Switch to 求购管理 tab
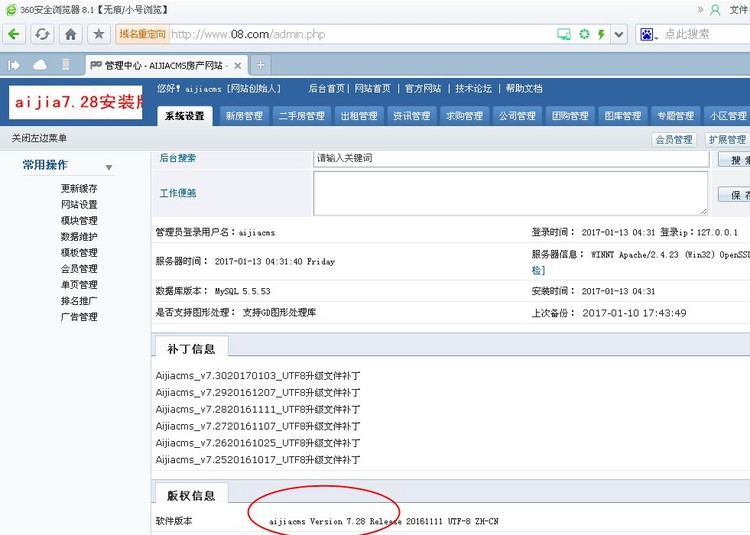 point(464,116)
